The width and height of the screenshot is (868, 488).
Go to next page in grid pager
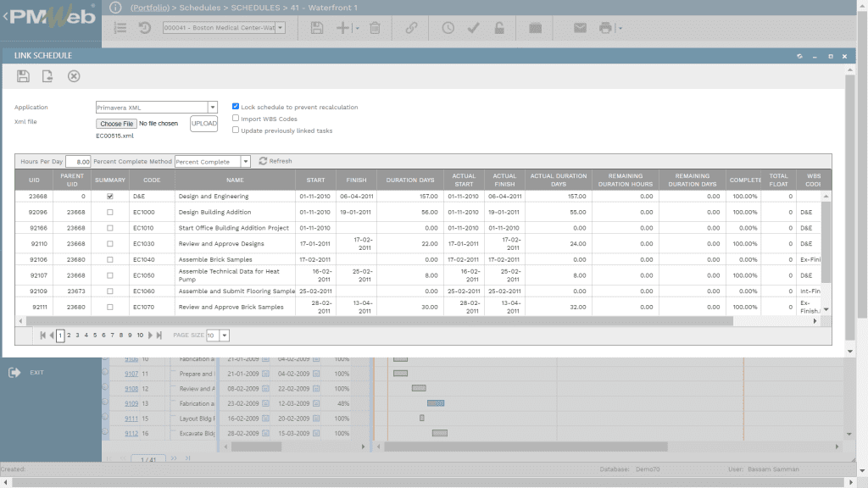[150, 335]
